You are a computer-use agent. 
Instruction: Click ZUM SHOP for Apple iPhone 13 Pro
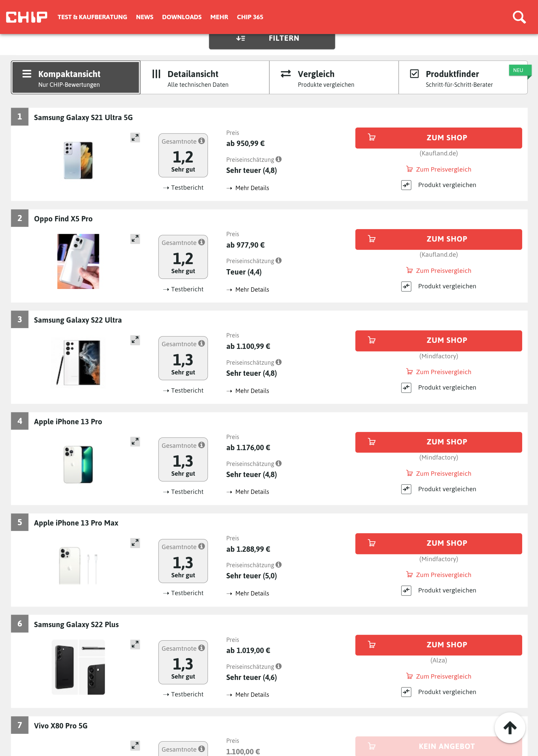[x=438, y=442]
